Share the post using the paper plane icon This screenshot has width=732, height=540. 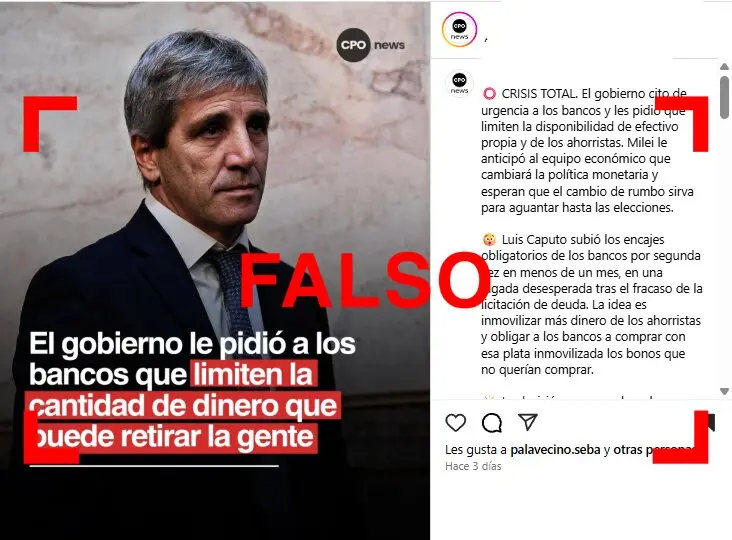pos(528,422)
